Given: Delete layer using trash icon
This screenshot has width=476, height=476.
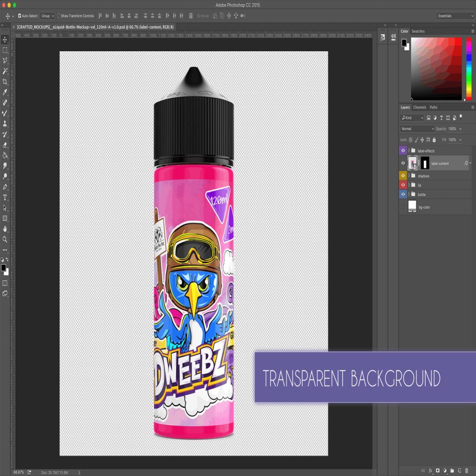Looking at the screenshot, I should (467, 470).
